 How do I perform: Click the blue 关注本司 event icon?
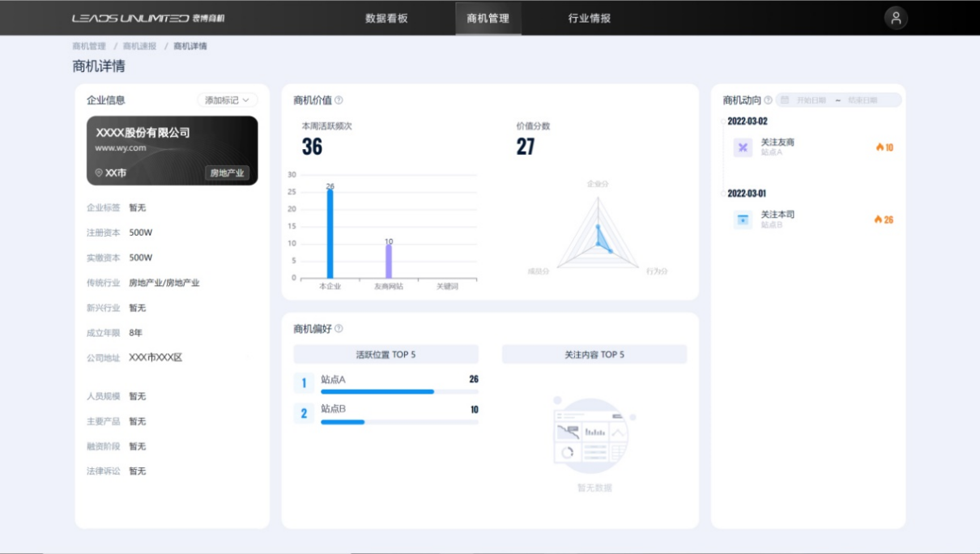pos(743,219)
